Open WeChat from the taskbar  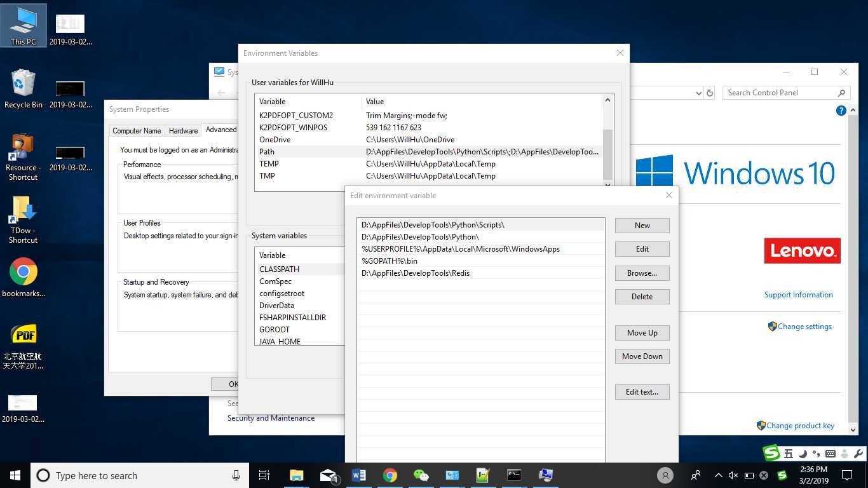tap(421, 475)
